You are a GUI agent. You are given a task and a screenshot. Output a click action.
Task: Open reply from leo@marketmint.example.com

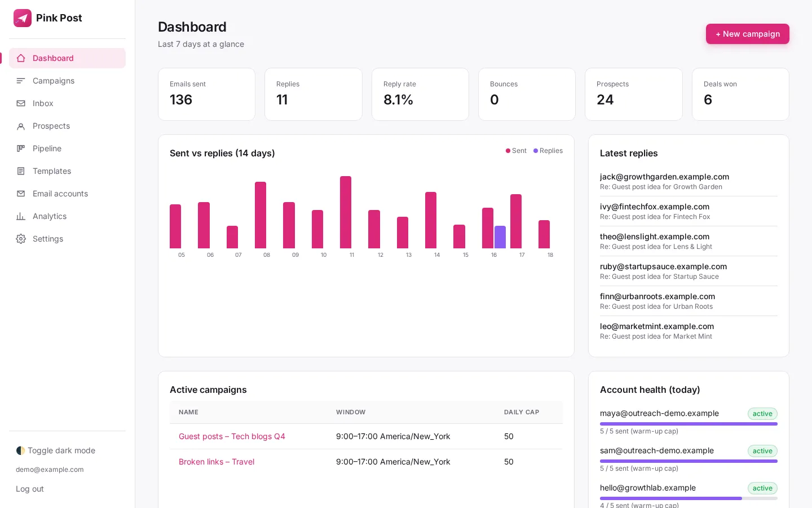[x=689, y=331]
